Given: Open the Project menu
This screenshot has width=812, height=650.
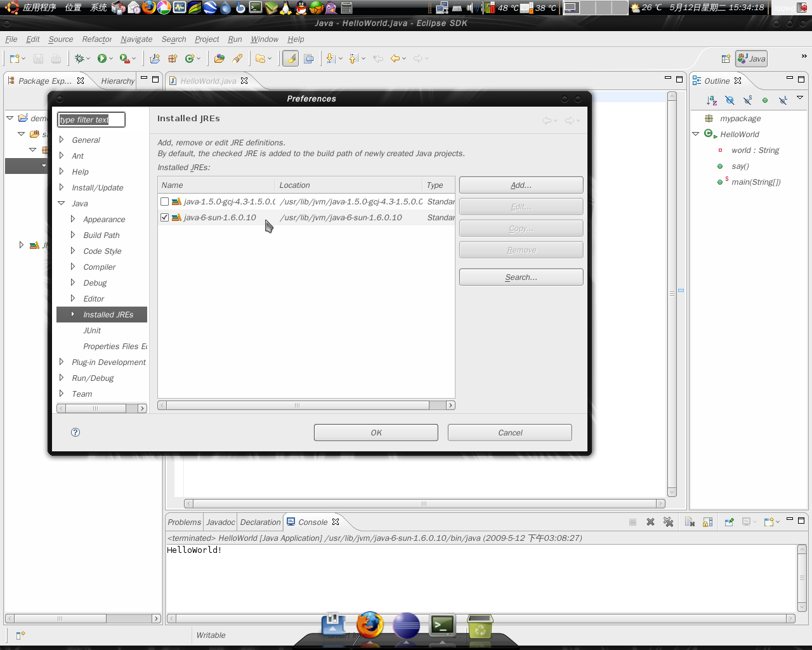Looking at the screenshot, I should pos(207,39).
